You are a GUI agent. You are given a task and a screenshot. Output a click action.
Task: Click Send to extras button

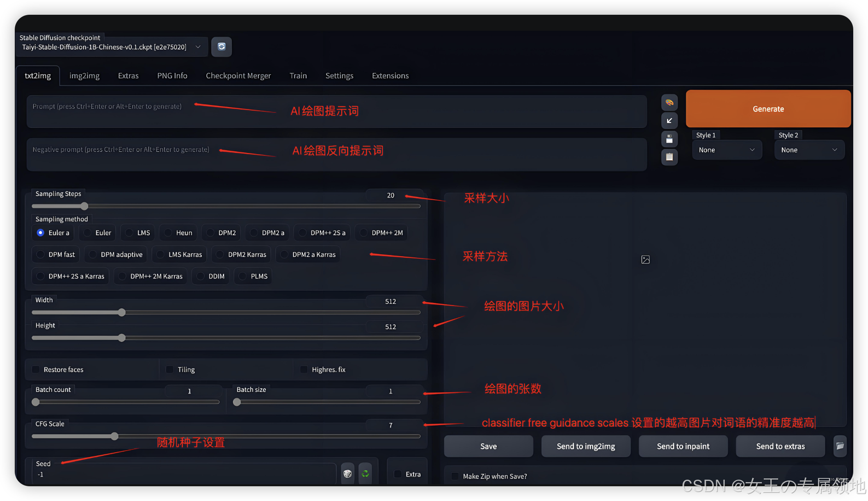(x=780, y=446)
